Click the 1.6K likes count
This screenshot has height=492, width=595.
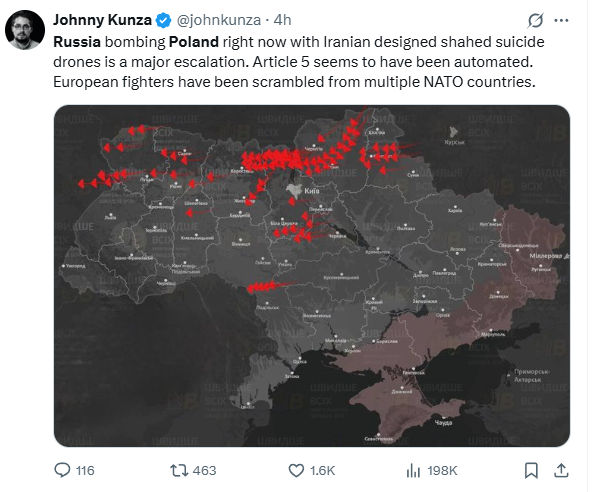(x=323, y=471)
